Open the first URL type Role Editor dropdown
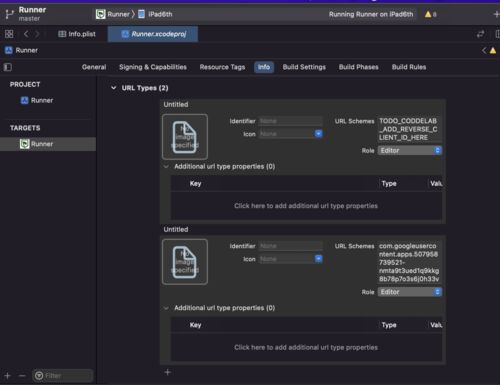Image resolution: width=500 pixels, height=385 pixels. click(410, 151)
